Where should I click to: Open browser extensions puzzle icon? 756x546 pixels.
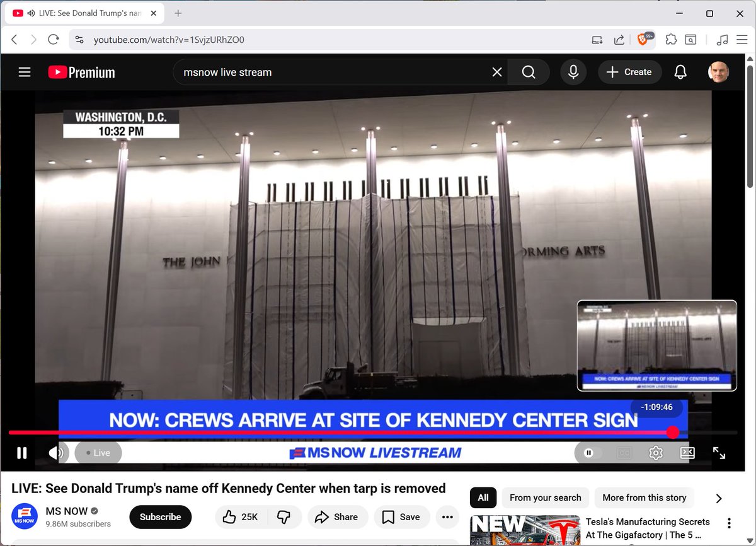(671, 40)
